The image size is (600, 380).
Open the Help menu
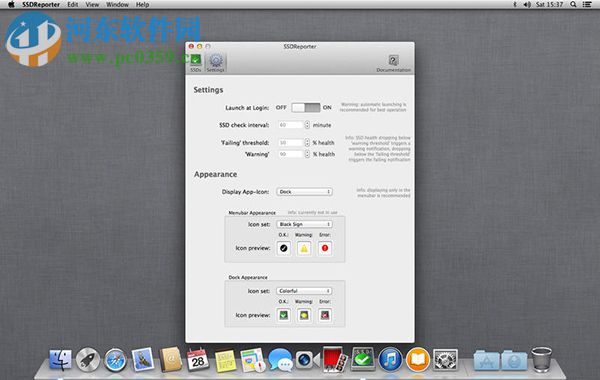tap(142, 5)
